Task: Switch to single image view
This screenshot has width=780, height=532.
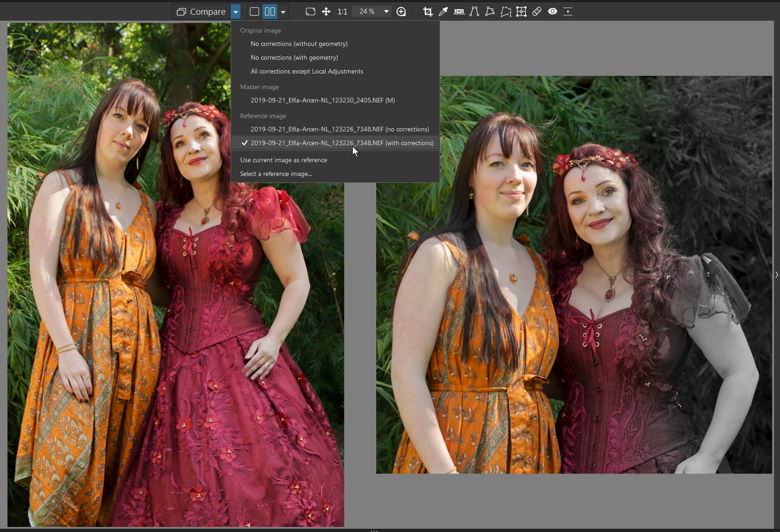Action: [254, 11]
